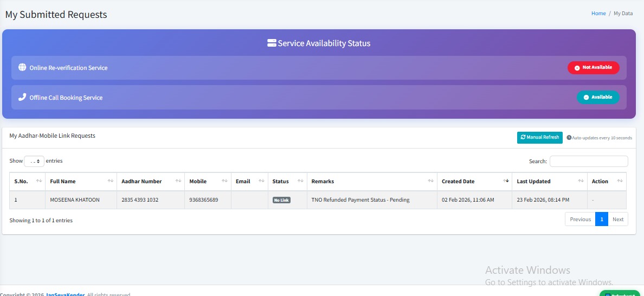
Task: Click the No Link status badge
Action: tap(281, 200)
